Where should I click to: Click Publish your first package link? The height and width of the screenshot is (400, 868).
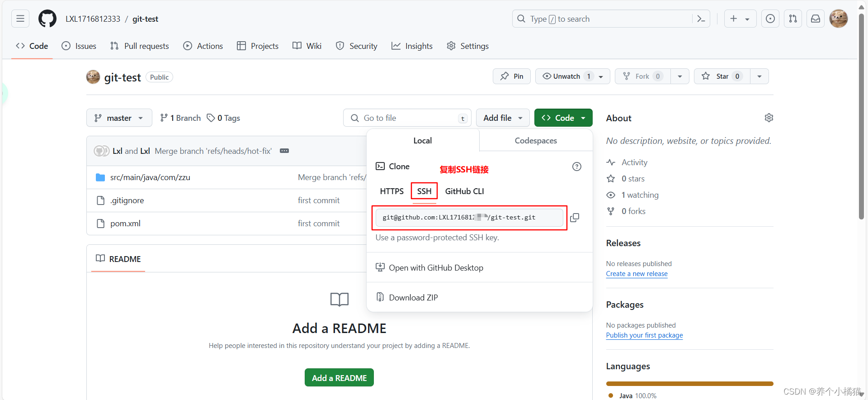[644, 335]
